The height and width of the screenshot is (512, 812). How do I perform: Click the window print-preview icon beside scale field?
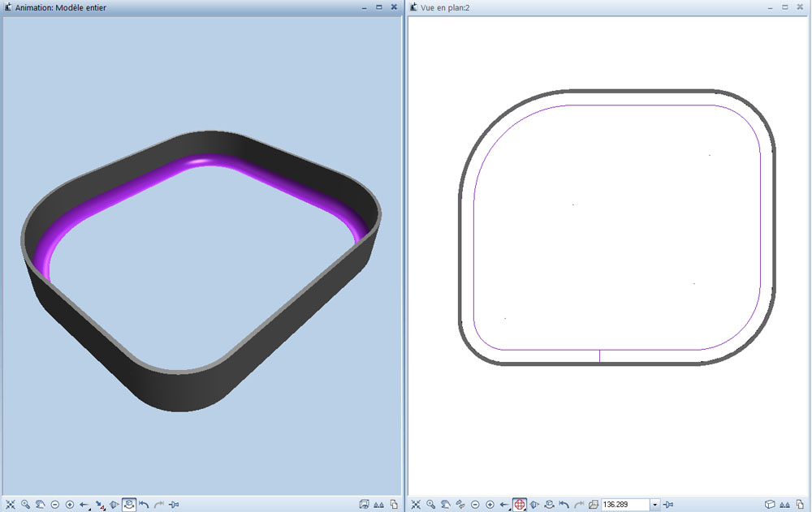(x=594, y=504)
